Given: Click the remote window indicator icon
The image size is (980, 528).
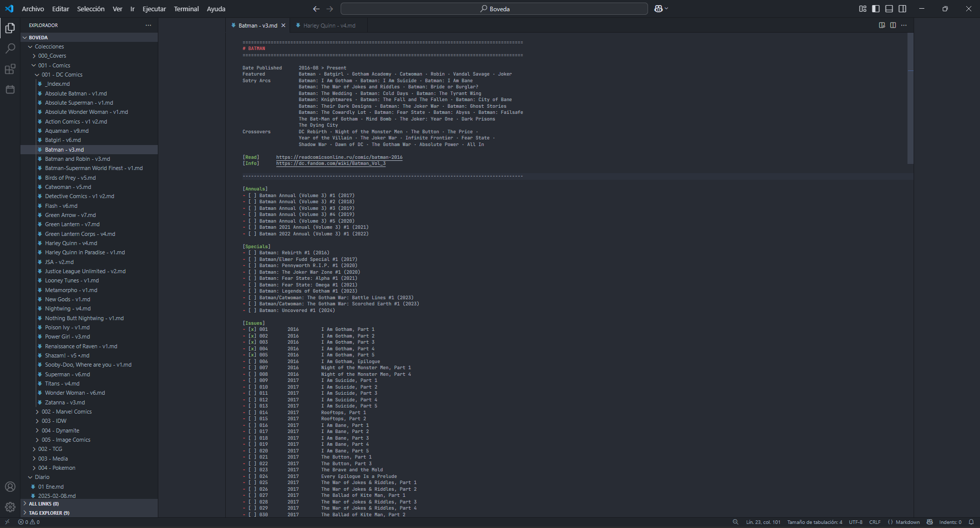Looking at the screenshot, I should click(x=7, y=522).
